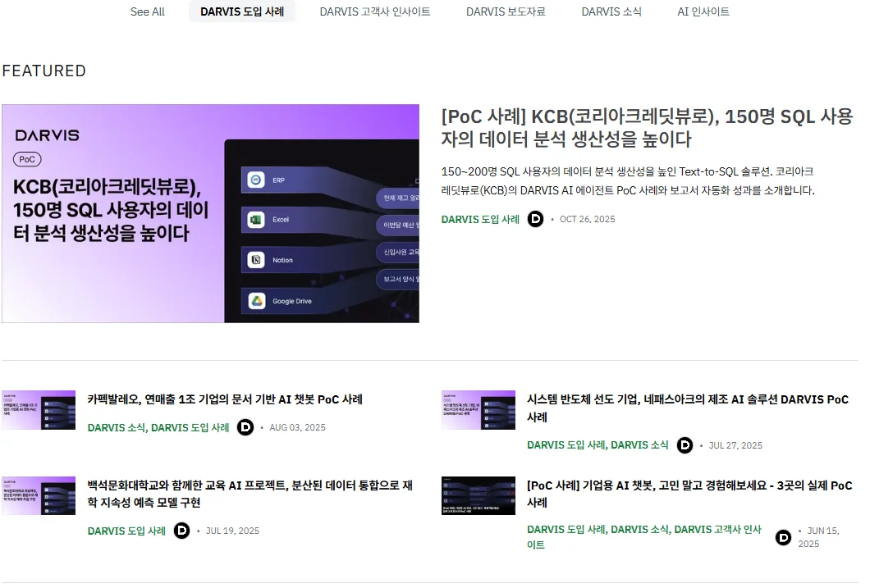
Task: Click the date JUL 19, 2025
Action: [x=232, y=531]
